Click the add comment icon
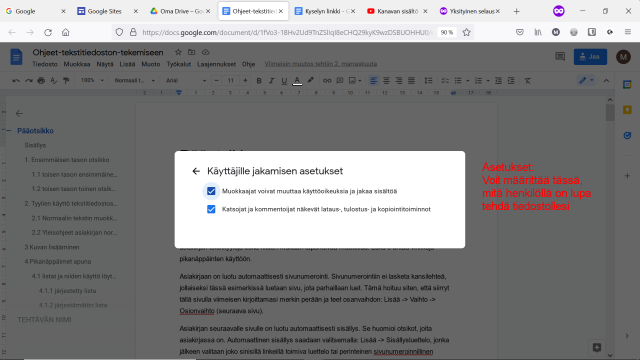The image size is (640, 360). [340, 81]
